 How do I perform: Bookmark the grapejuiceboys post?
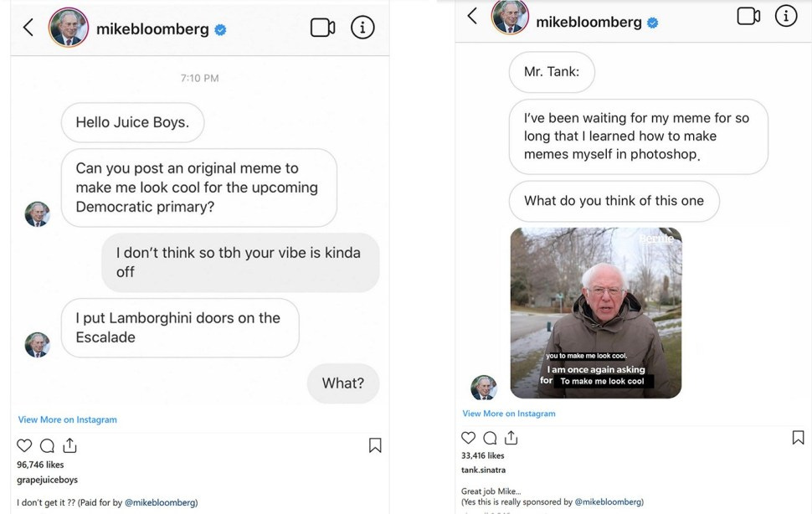[376, 445]
